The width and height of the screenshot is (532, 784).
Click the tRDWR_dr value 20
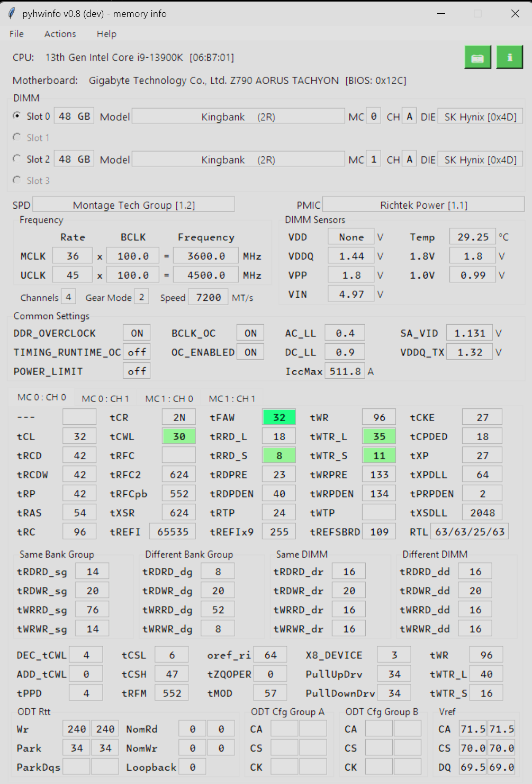point(349,591)
